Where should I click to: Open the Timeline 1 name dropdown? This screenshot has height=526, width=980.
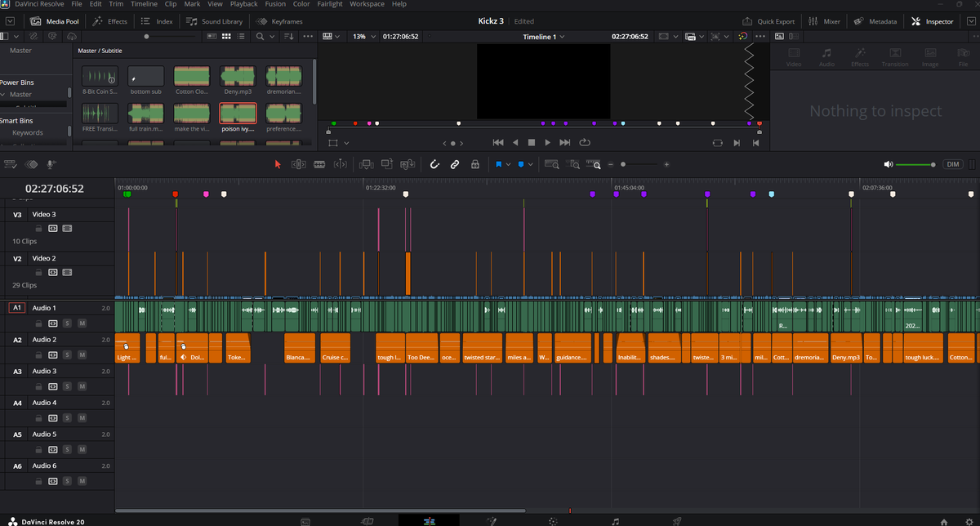point(543,37)
